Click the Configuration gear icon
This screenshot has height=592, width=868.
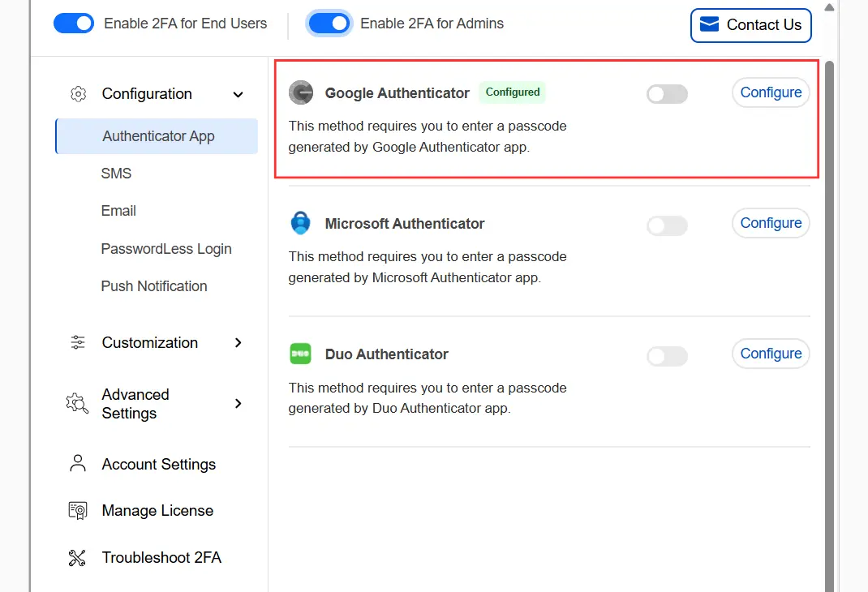click(x=78, y=94)
